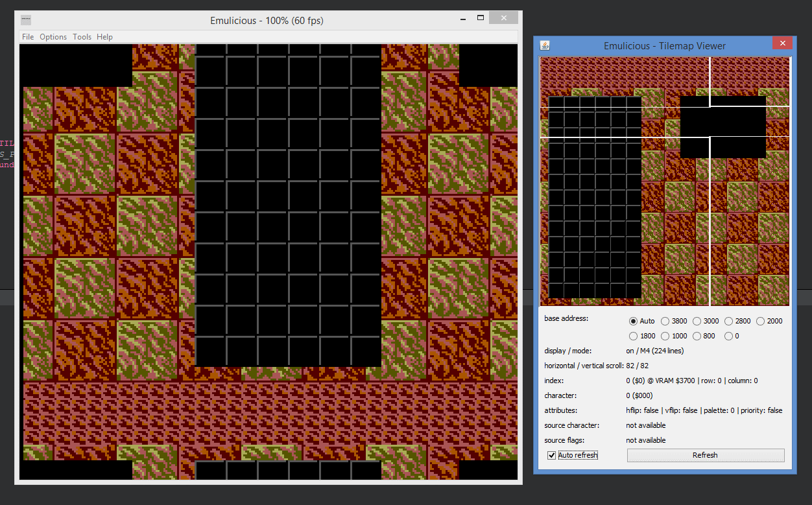Image resolution: width=812 pixels, height=505 pixels.
Task: Maximize the Emulicious emulator window
Action: point(481,18)
